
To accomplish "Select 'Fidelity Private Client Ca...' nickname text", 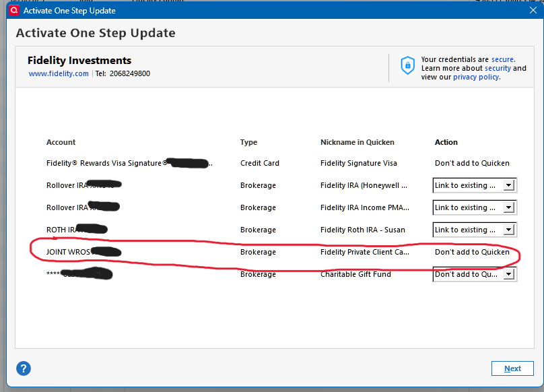I will (x=365, y=252).
